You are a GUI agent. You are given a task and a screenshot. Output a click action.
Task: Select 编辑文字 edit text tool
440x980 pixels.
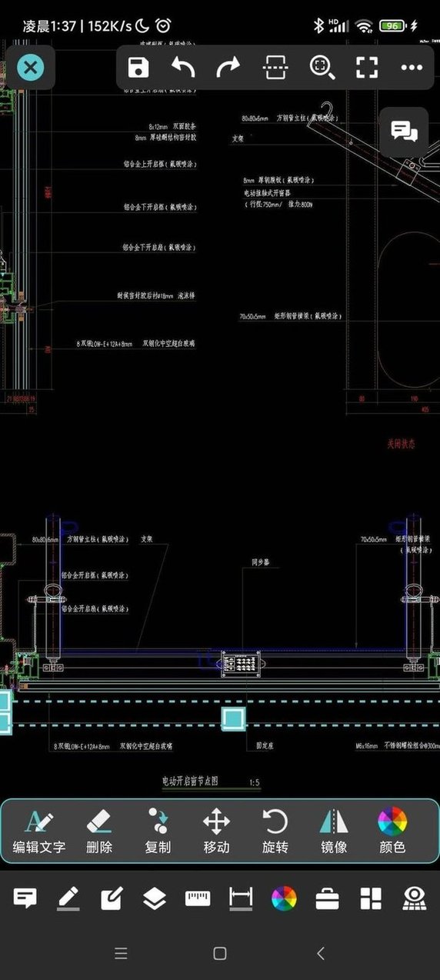click(39, 831)
